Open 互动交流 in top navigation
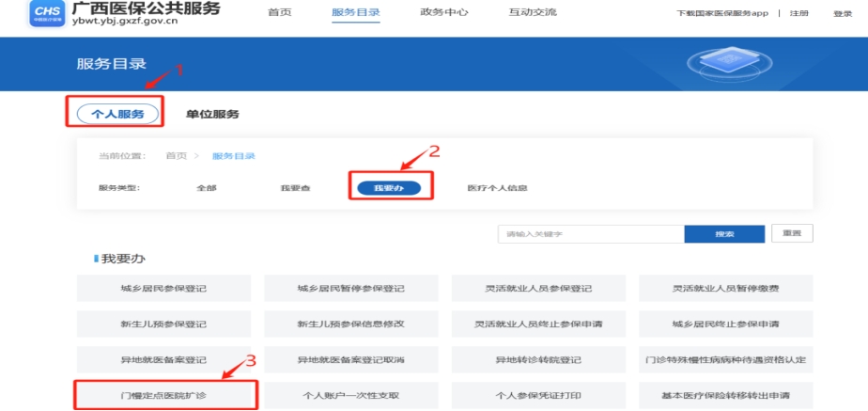The width and height of the screenshot is (868, 411). (533, 13)
